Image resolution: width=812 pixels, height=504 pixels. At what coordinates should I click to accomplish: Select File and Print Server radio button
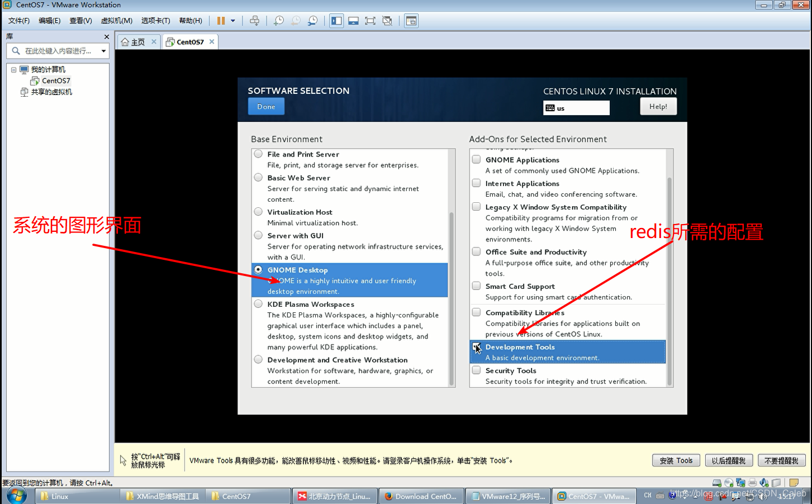point(258,154)
